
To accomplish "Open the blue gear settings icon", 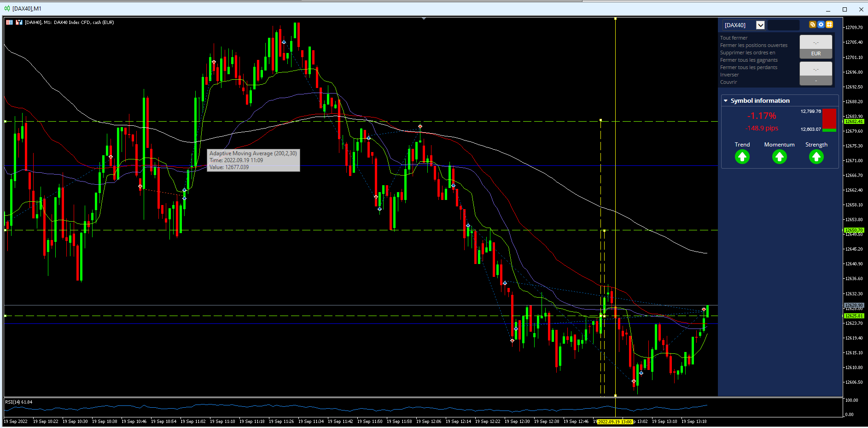I will click(x=821, y=25).
